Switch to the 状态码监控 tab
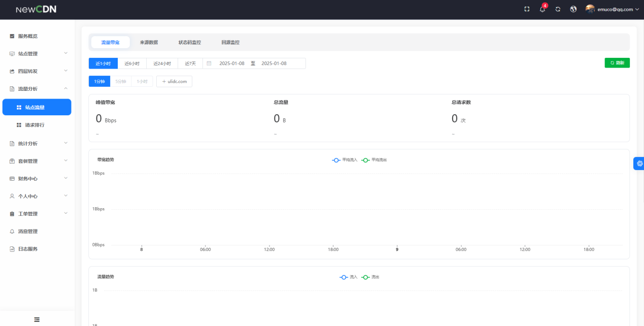Image resolution: width=644 pixels, height=326 pixels. pyautogui.click(x=189, y=42)
